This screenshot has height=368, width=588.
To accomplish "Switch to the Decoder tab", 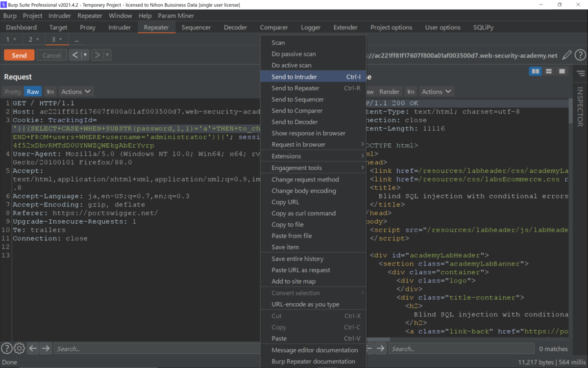I will pos(235,27).
